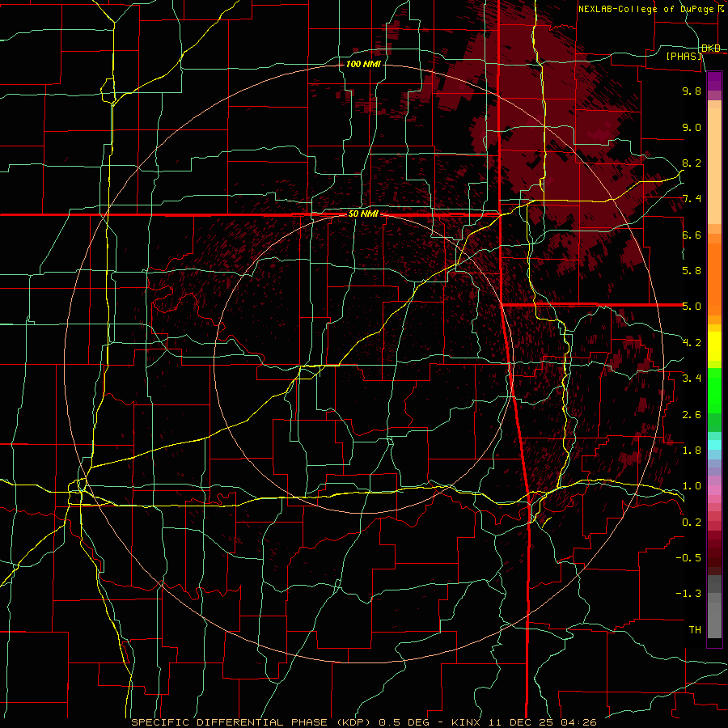Click the 7.4 value on the color scale
Screen dimensions: 728x728
[x=692, y=199]
